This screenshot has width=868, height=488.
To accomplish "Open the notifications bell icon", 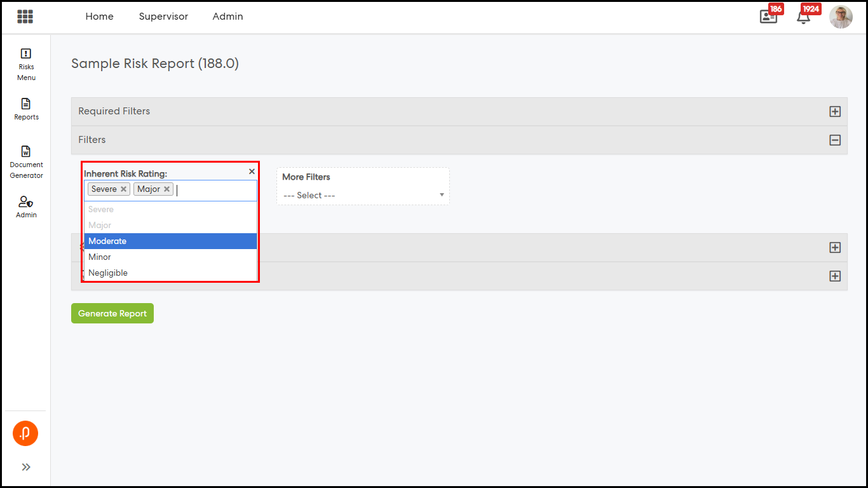I will pyautogui.click(x=803, y=17).
